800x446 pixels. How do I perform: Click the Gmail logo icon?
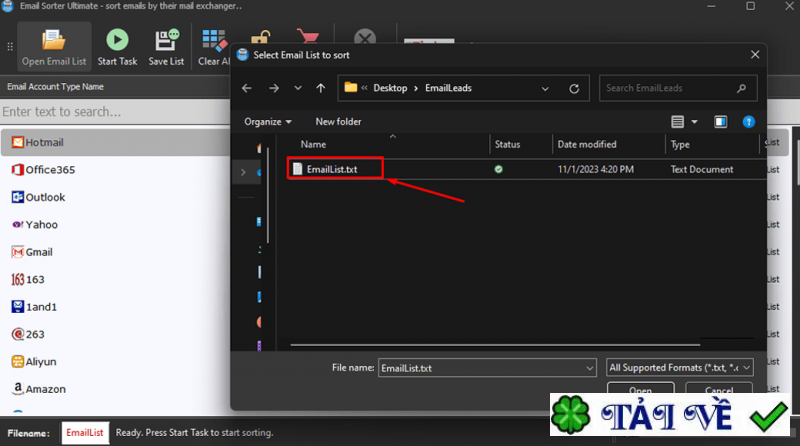(x=17, y=252)
